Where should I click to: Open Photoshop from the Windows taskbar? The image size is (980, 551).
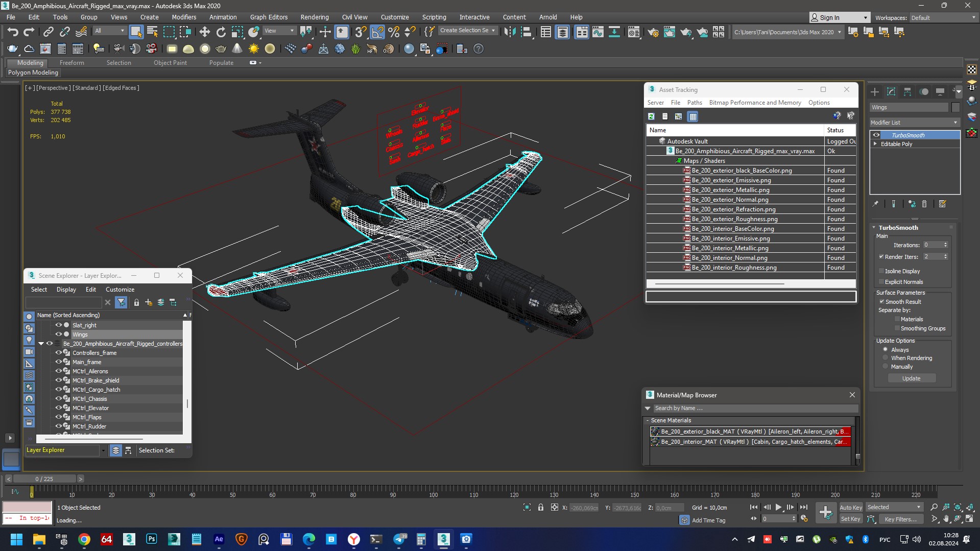pos(152,539)
